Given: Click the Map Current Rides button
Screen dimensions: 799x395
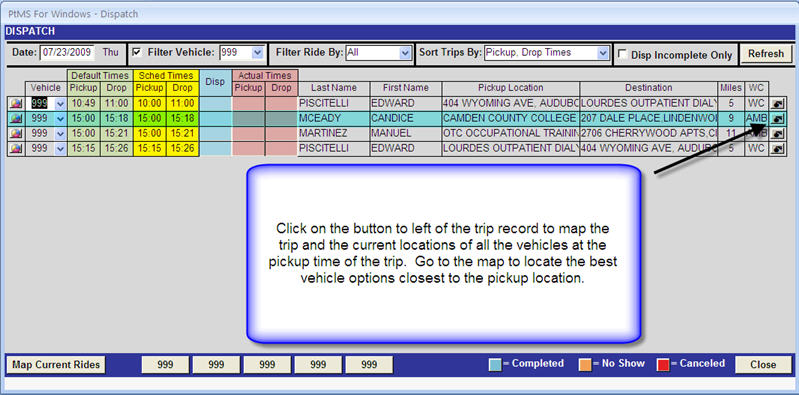Looking at the screenshot, I should coord(56,364).
